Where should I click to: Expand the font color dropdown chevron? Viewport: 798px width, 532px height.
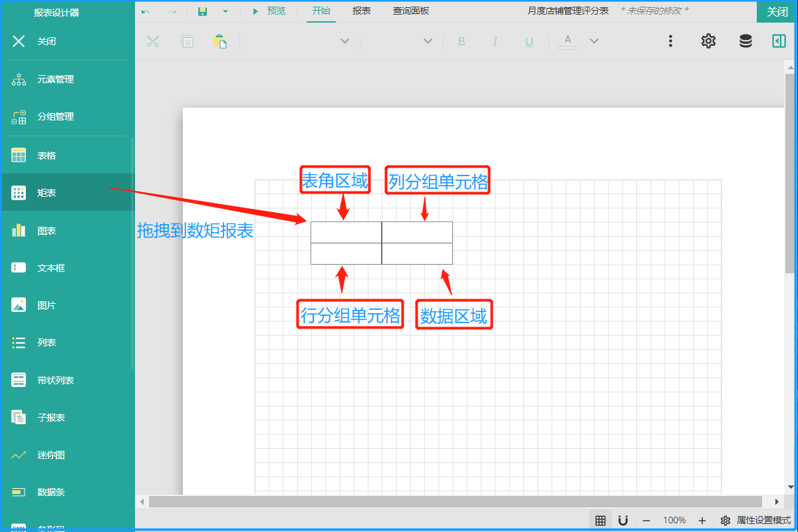tap(594, 41)
